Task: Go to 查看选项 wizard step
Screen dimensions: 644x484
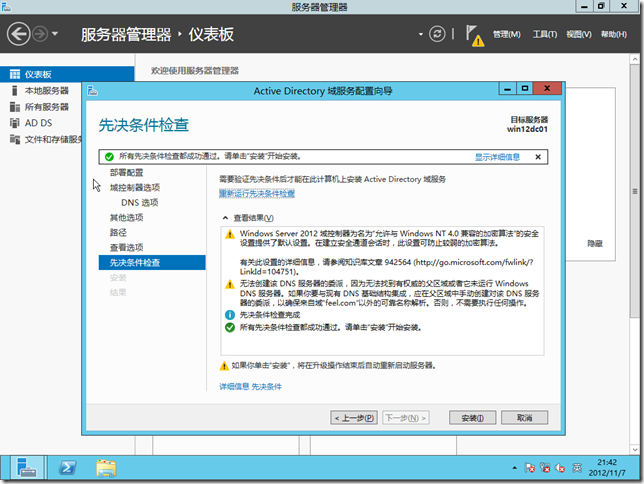Action: click(x=126, y=247)
